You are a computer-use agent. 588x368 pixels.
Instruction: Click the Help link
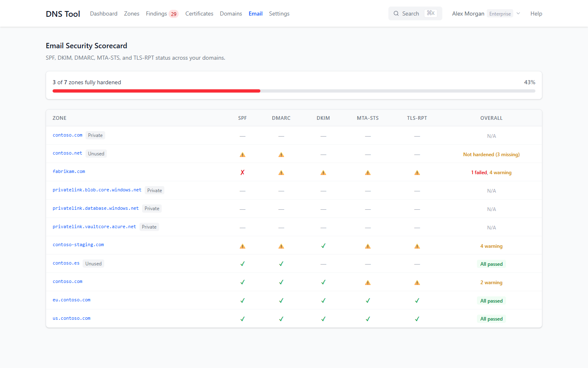(x=536, y=13)
